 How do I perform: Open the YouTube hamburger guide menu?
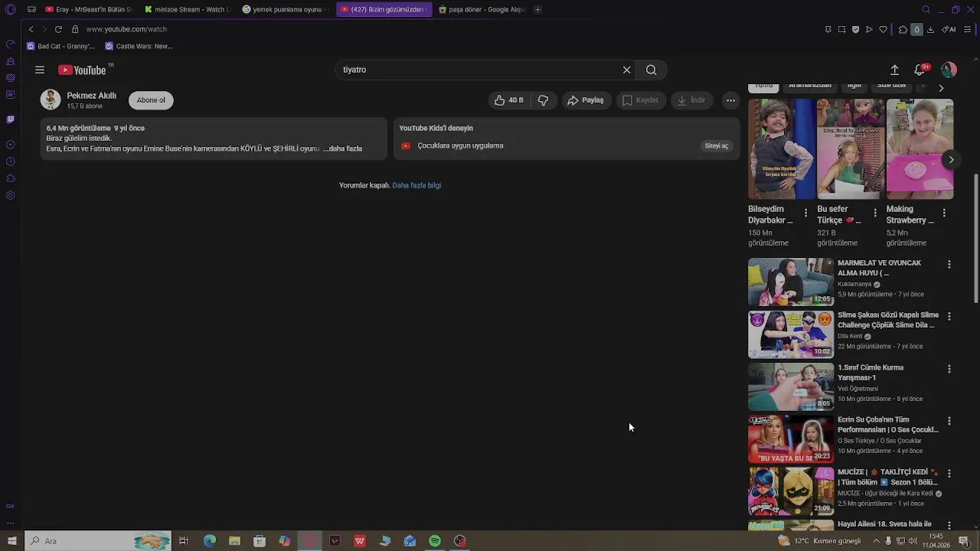point(40,70)
